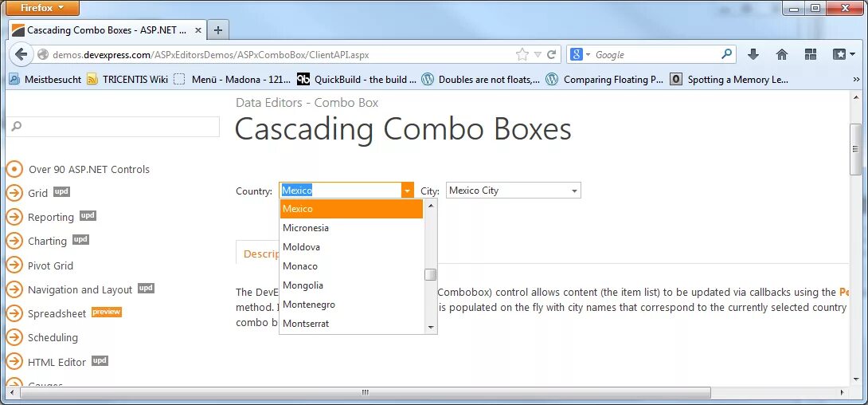The height and width of the screenshot is (405, 868).
Task: Open the HTML Editor demos link
Action: pyautogui.click(x=57, y=362)
